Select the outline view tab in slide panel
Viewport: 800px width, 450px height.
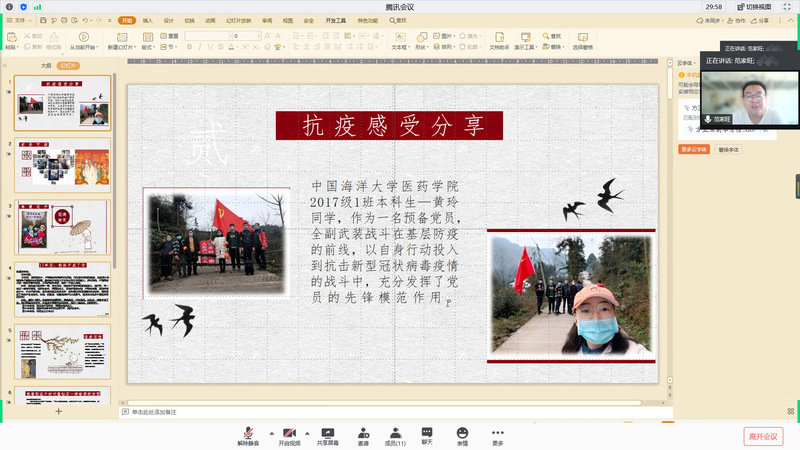(x=46, y=65)
